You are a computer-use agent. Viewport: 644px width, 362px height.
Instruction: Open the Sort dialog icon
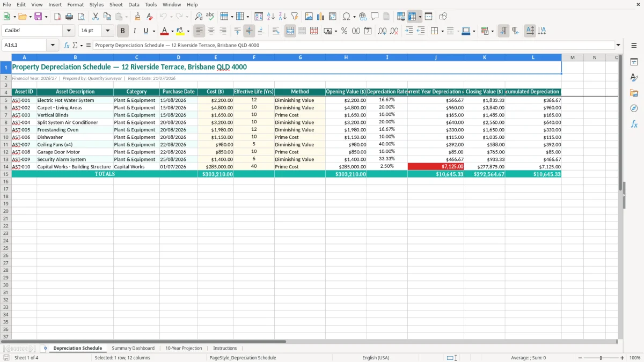pos(259,17)
